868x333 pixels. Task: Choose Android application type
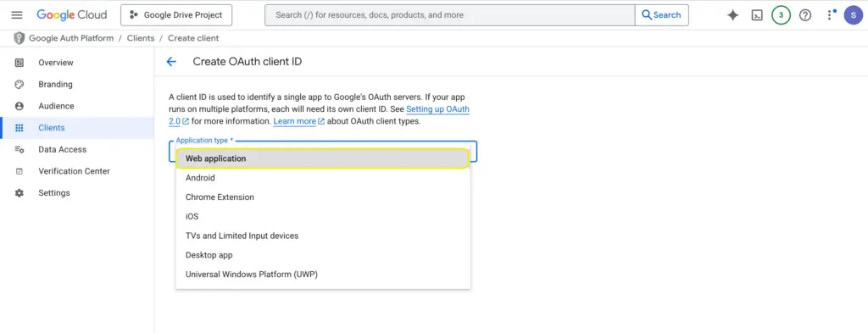[323, 178]
